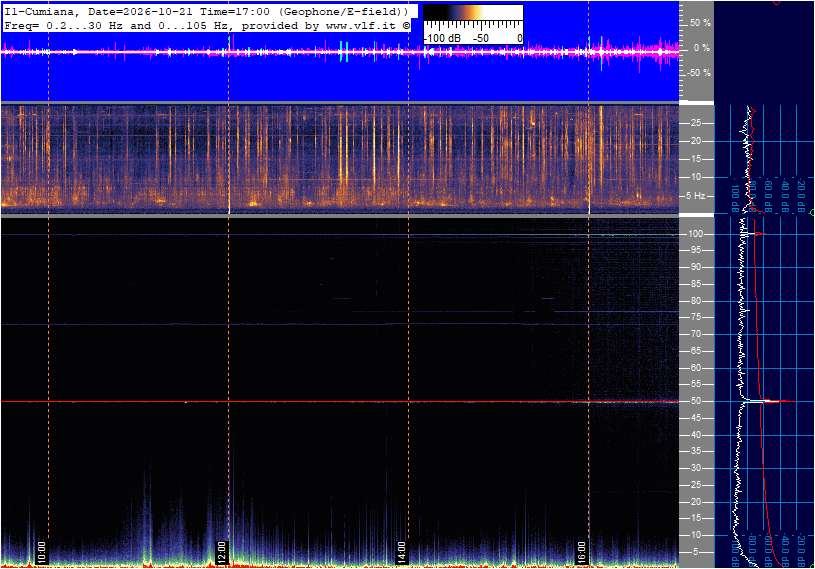The height and width of the screenshot is (569, 815).
Task: Click the '50 %' amplitude axis label
Action: 700,23
